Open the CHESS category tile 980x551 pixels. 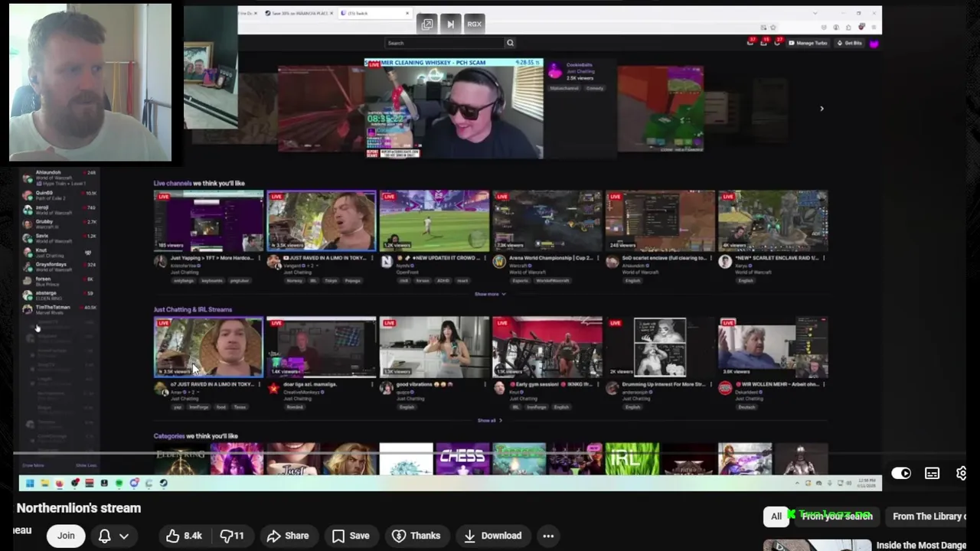click(x=462, y=459)
